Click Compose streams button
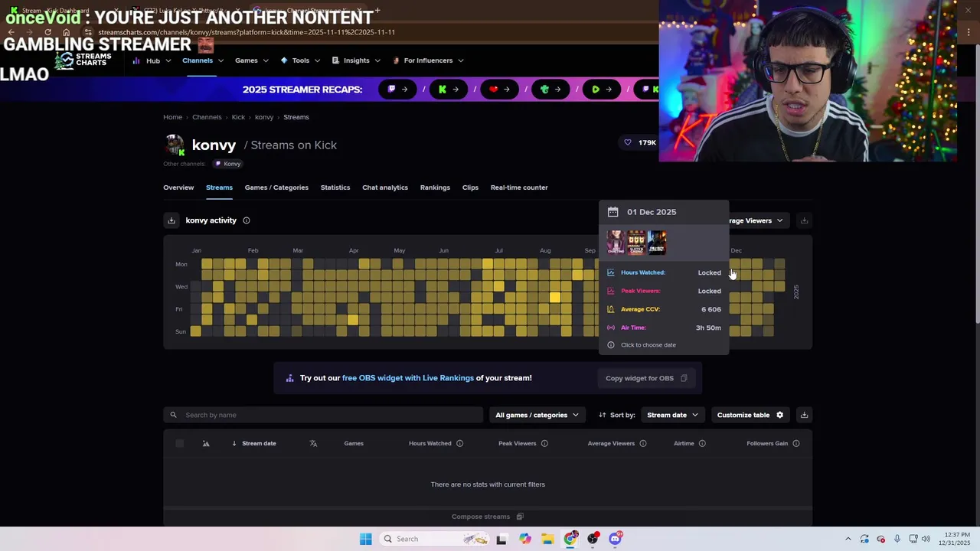The width and height of the screenshot is (980, 551). point(487,517)
